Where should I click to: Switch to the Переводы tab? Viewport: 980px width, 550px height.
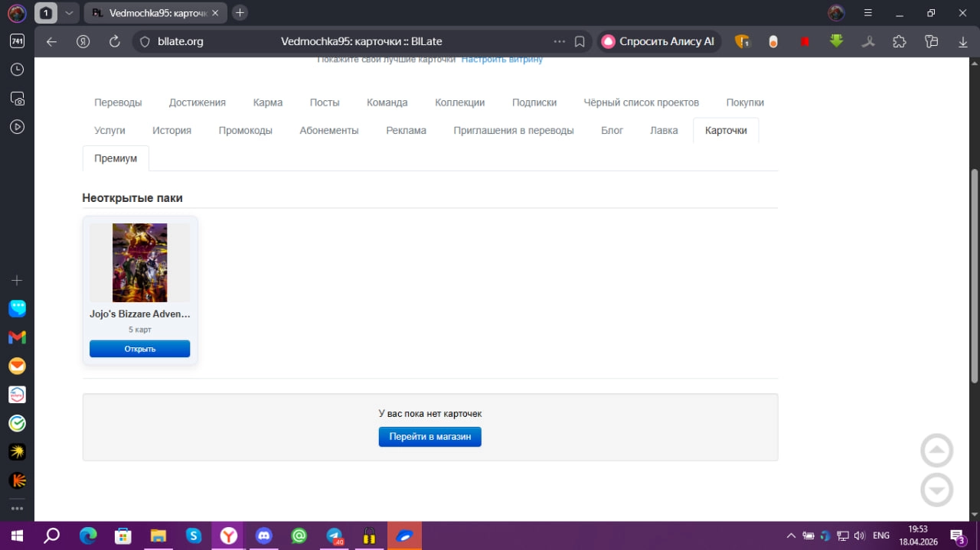[118, 103]
